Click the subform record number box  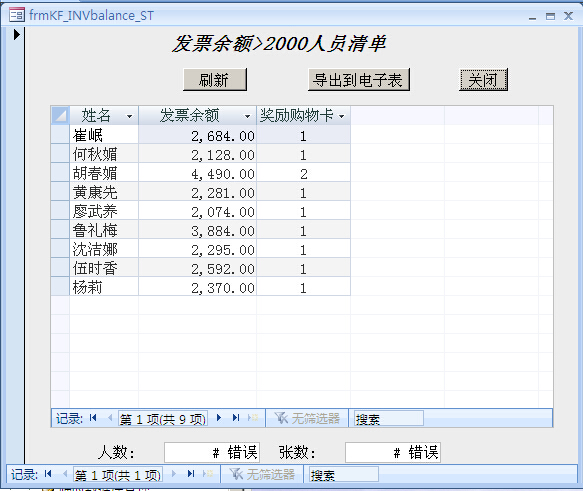coord(163,418)
